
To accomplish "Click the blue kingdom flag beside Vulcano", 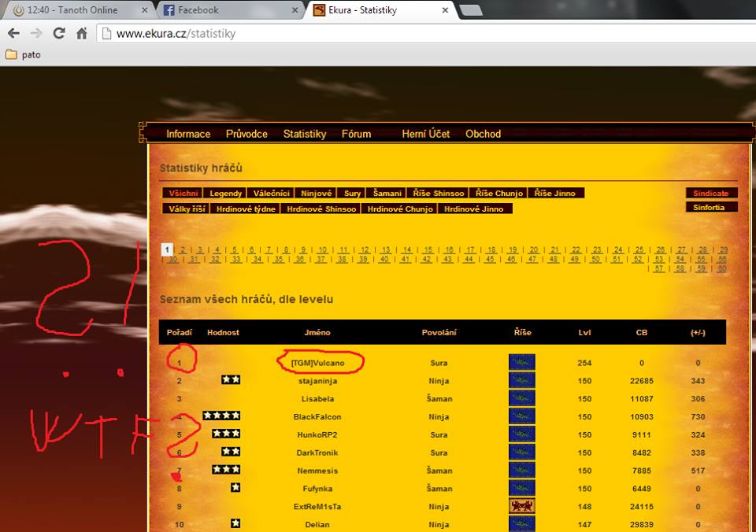I will pyautogui.click(x=521, y=363).
